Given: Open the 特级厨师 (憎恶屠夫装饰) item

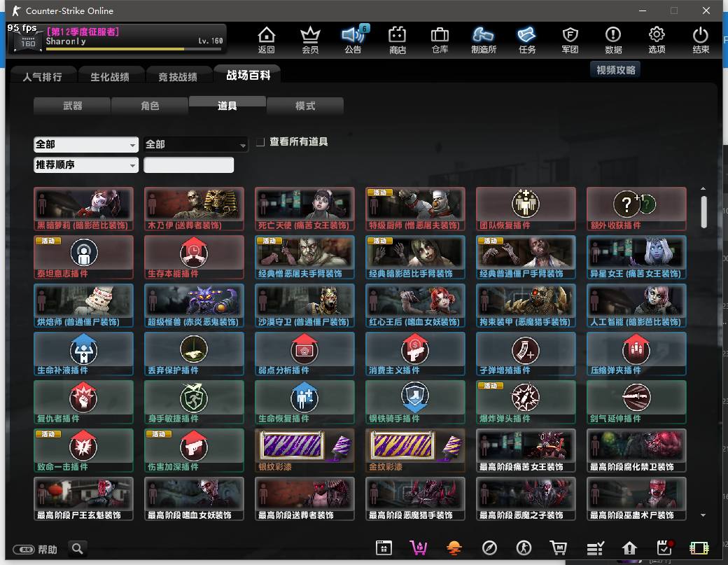Looking at the screenshot, I should pos(415,209).
